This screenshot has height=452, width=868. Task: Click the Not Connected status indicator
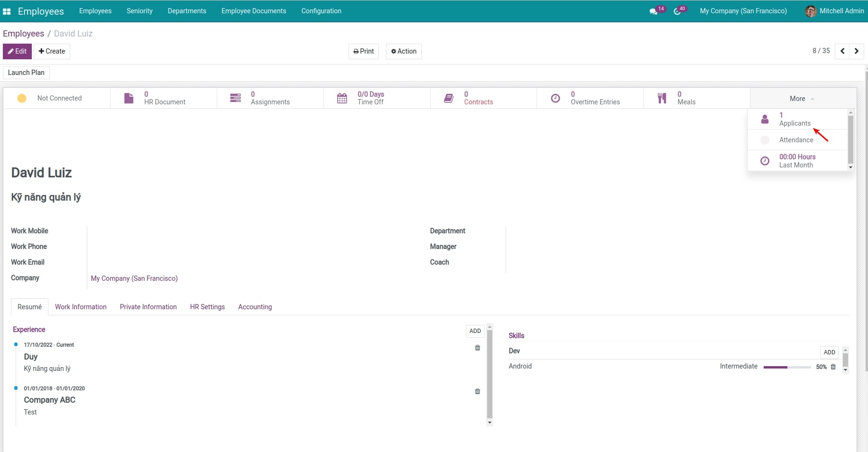22,98
